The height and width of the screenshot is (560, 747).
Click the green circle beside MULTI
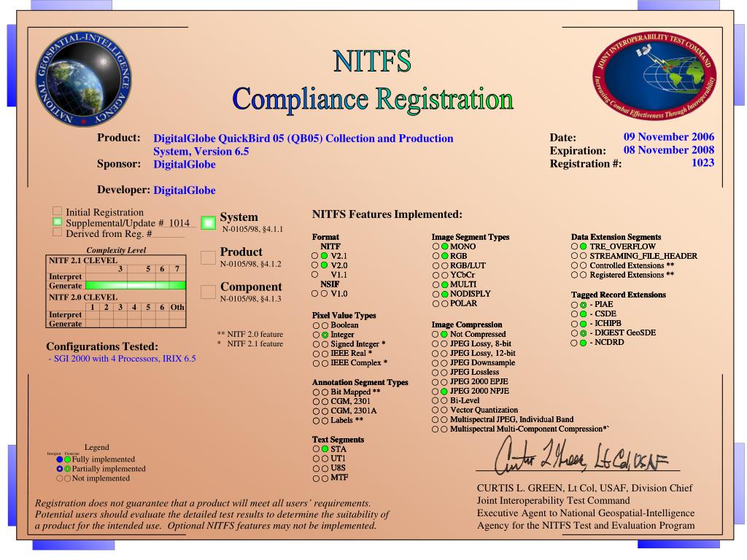click(x=444, y=285)
